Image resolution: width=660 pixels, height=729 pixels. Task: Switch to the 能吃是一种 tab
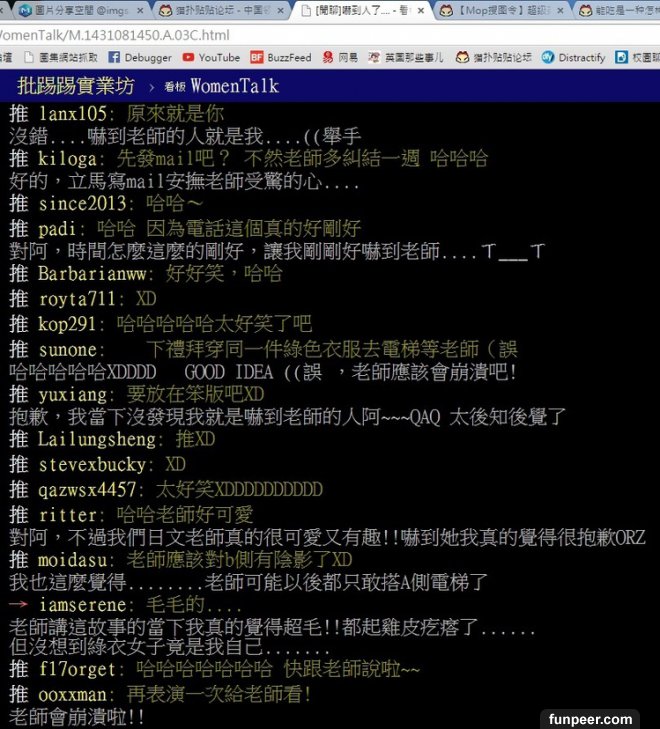tap(620, 11)
